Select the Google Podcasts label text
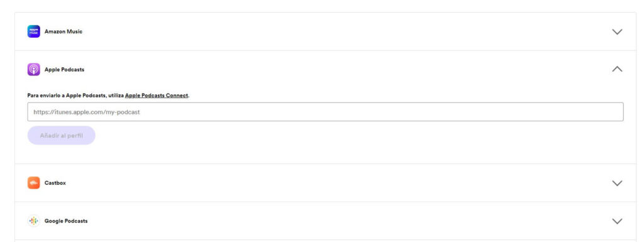The height and width of the screenshot is (242, 644). coord(66,221)
